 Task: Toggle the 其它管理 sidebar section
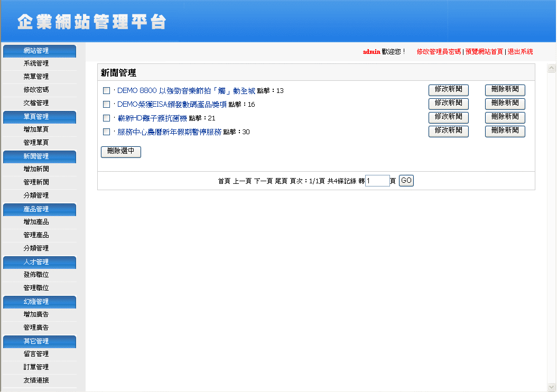[40, 342]
